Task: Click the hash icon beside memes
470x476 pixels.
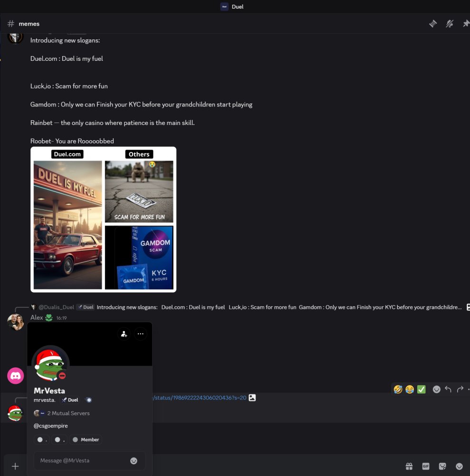Action: 11,24
